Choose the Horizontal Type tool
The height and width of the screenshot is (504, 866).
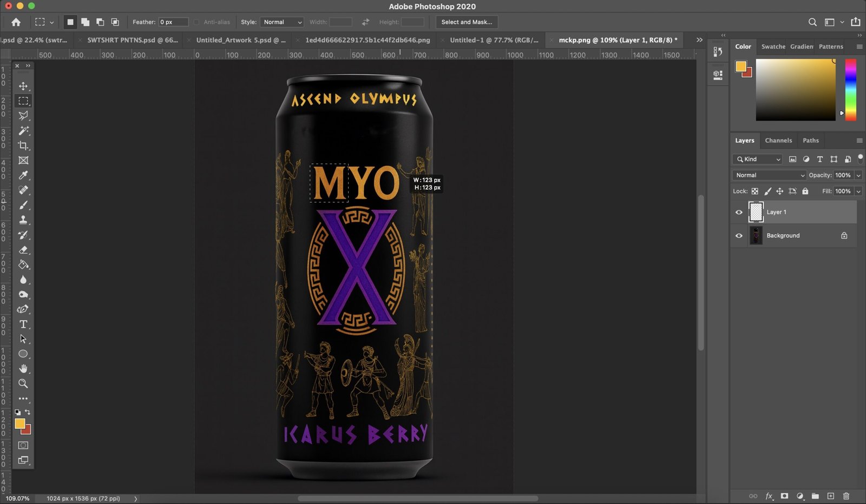pyautogui.click(x=23, y=324)
